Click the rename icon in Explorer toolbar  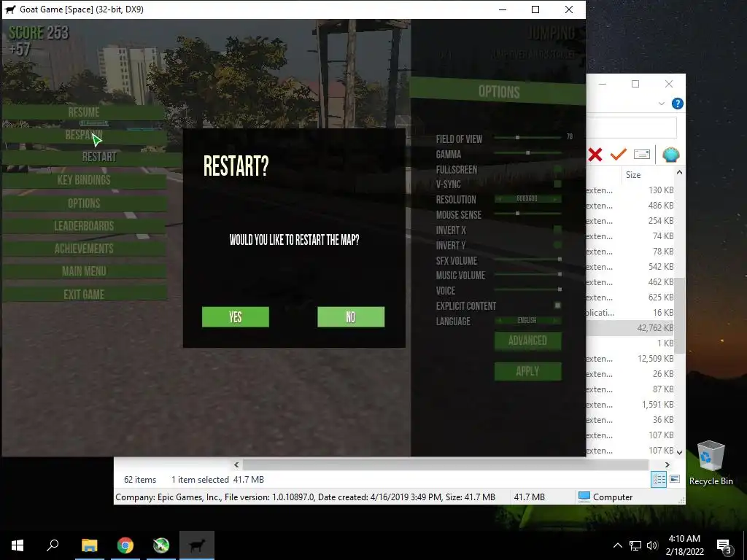pyautogui.click(x=642, y=155)
